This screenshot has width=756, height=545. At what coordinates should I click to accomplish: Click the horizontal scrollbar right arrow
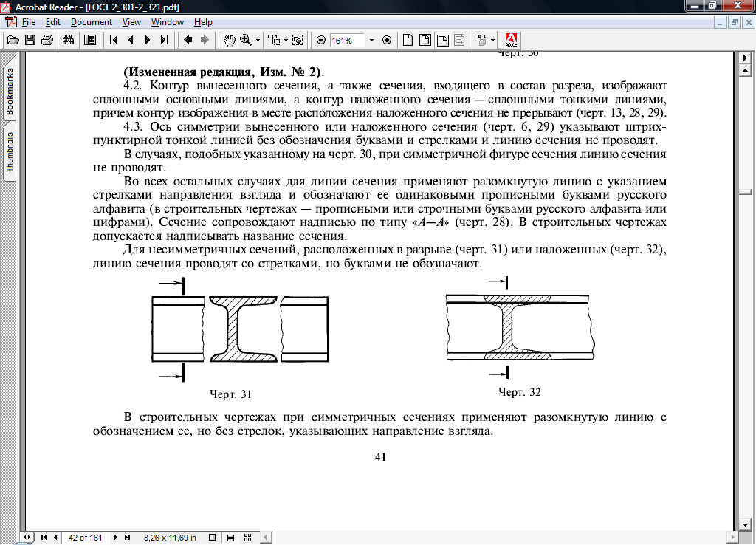733,538
